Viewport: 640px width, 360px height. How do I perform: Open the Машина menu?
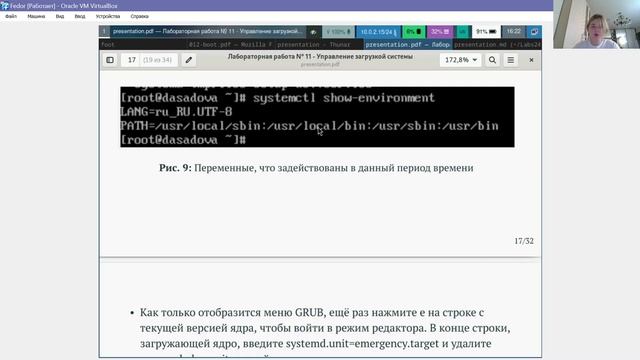click(x=36, y=16)
